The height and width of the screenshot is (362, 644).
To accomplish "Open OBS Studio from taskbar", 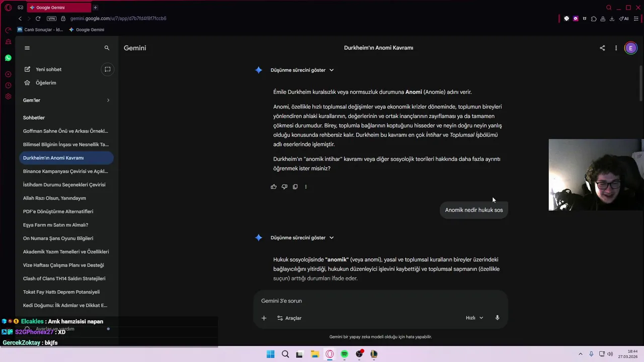I will pos(359,354).
